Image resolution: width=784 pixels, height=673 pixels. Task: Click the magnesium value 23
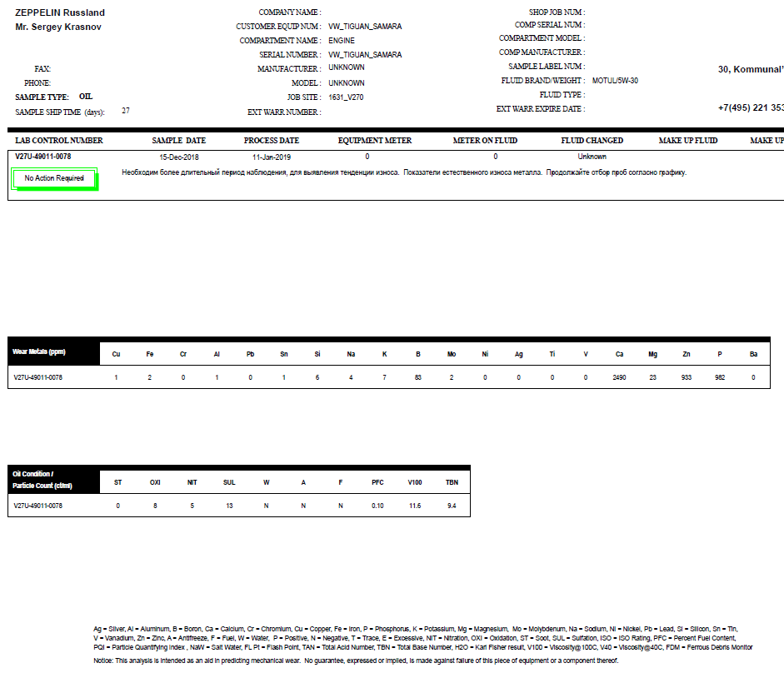pos(653,377)
